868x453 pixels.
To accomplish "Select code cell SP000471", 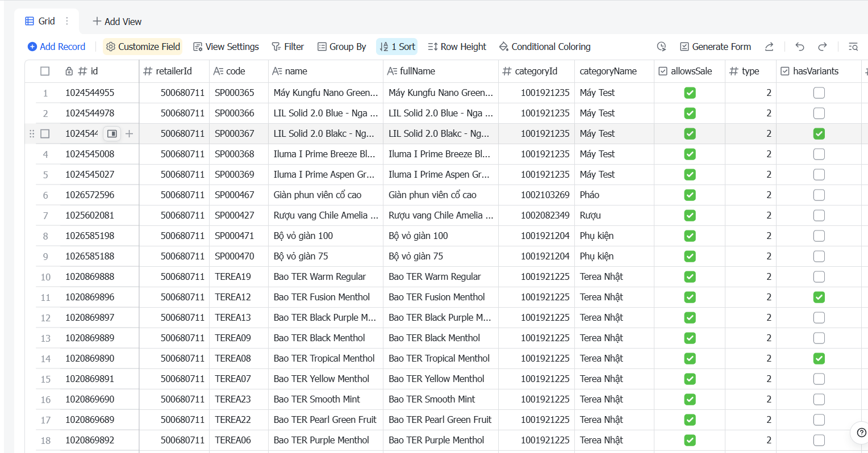I will [x=239, y=236].
